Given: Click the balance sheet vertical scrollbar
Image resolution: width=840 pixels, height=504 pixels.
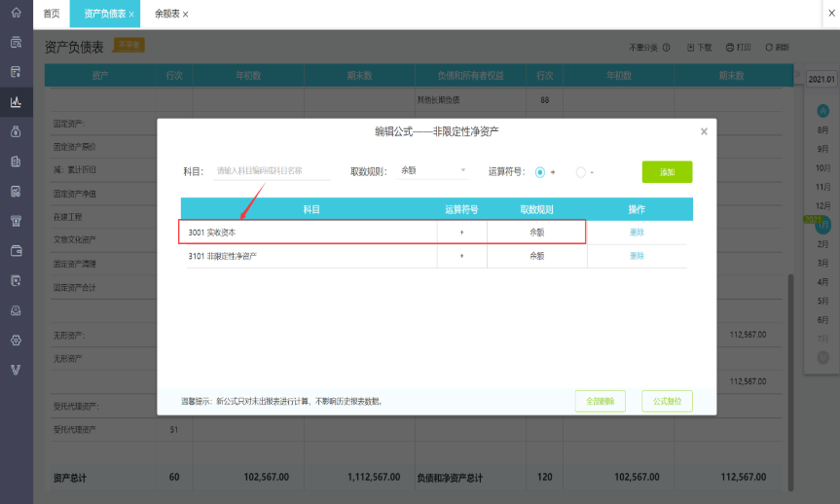Looking at the screenshot, I should pyautogui.click(x=790, y=382).
